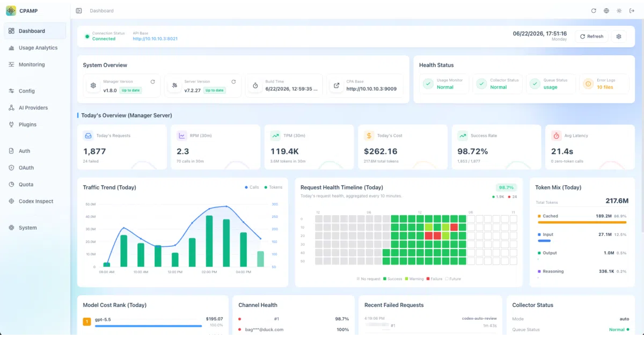Click the Input token progress bar
This screenshot has width=644, height=338.
click(544, 240)
